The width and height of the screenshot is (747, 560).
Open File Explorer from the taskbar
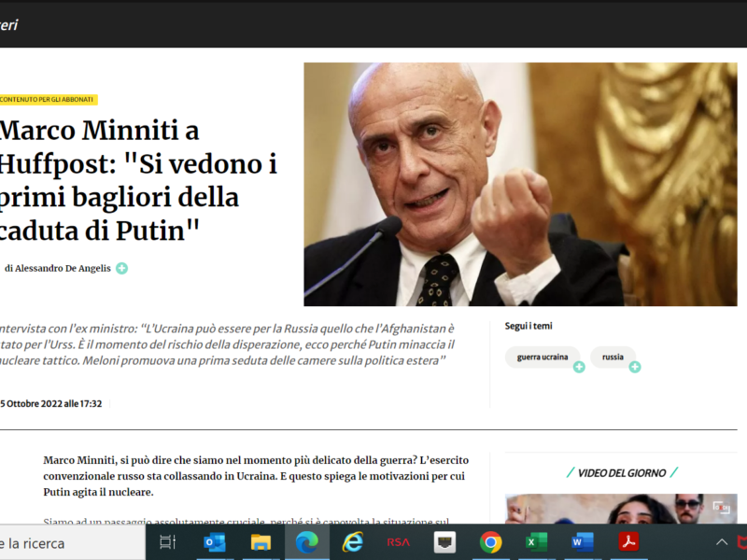click(261, 542)
